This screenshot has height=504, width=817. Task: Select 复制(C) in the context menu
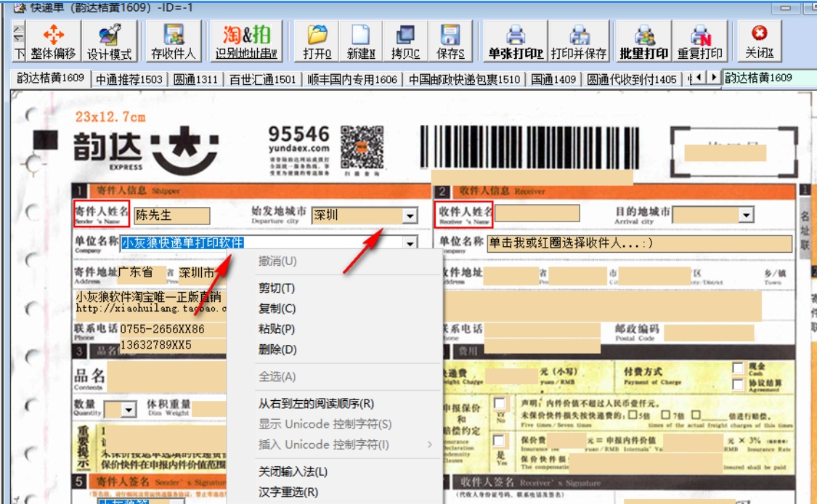[x=335, y=309]
